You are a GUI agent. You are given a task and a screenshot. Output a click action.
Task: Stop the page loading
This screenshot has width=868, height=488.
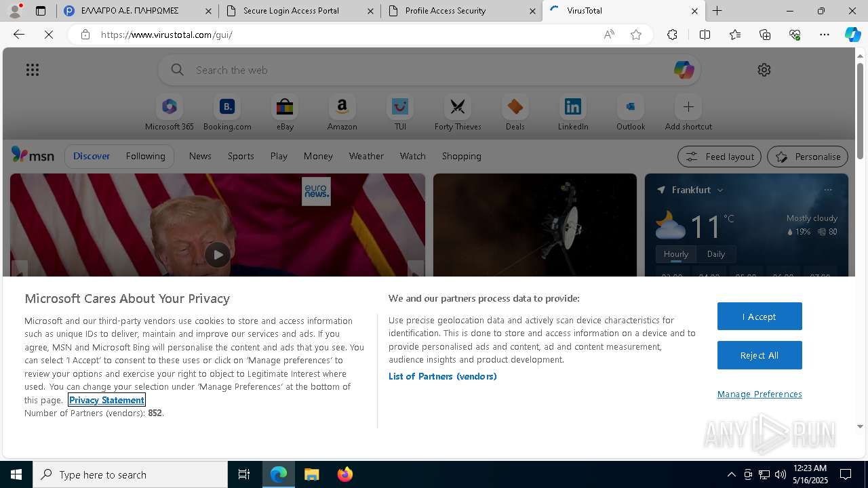(x=49, y=35)
